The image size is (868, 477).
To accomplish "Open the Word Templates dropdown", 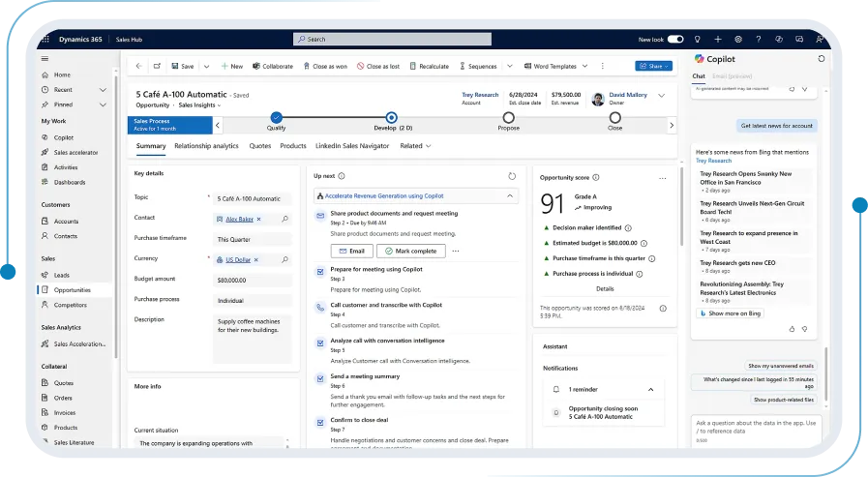I will (584, 66).
